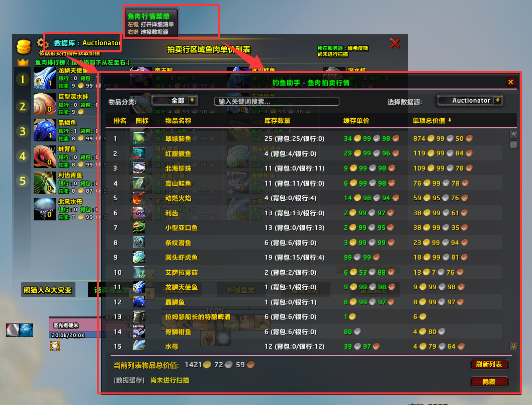The width and height of the screenshot is (532, 405).
Task: Select the 红腹鳜鱼 item name
Action: pyautogui.click(x=178, y=153)
